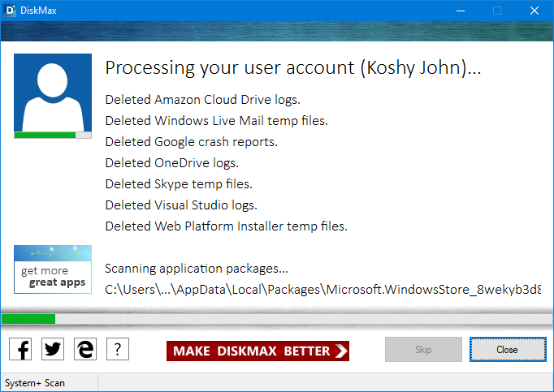
Task: Click the "System+ Scan" status bar text
Action: coord(35,383)
